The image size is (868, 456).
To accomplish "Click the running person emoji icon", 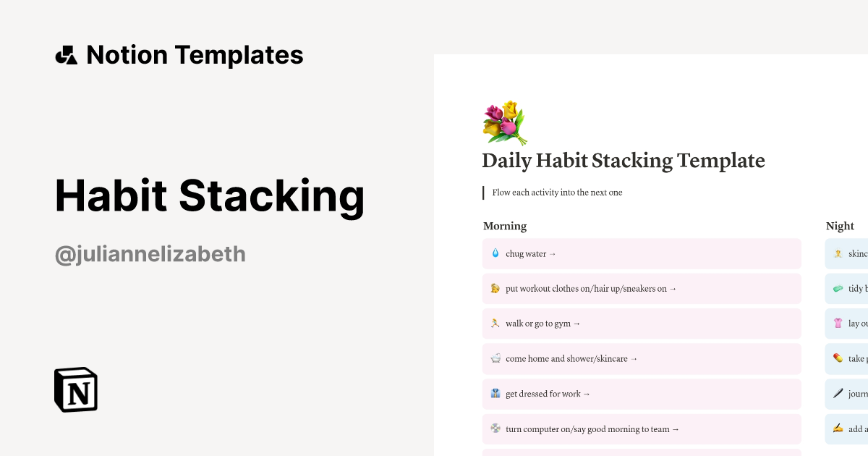I will (x=495, y=324).
